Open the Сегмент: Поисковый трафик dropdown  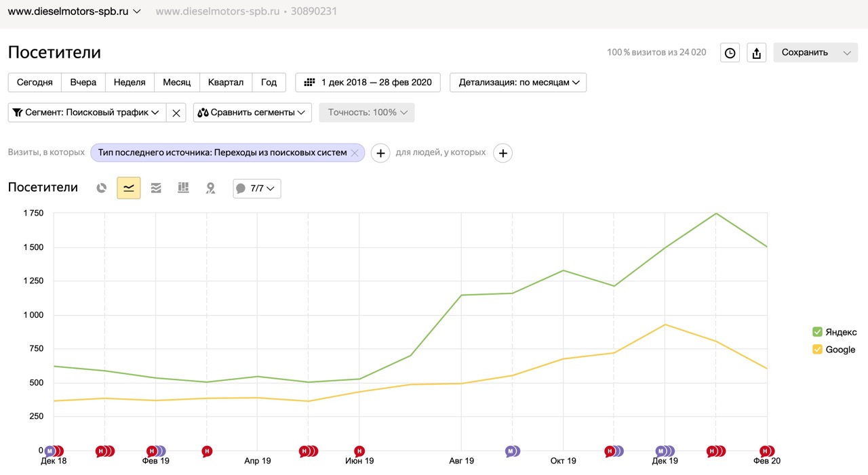[x=87, y=112]
